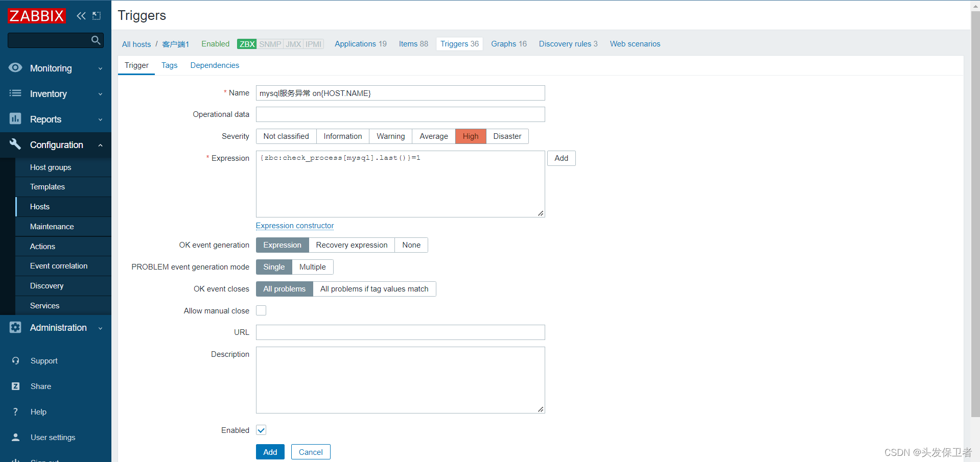Screen dimensions: 980x462
Task: Expand the Monitoring sidebar section chevron
Action: point(100,68)
